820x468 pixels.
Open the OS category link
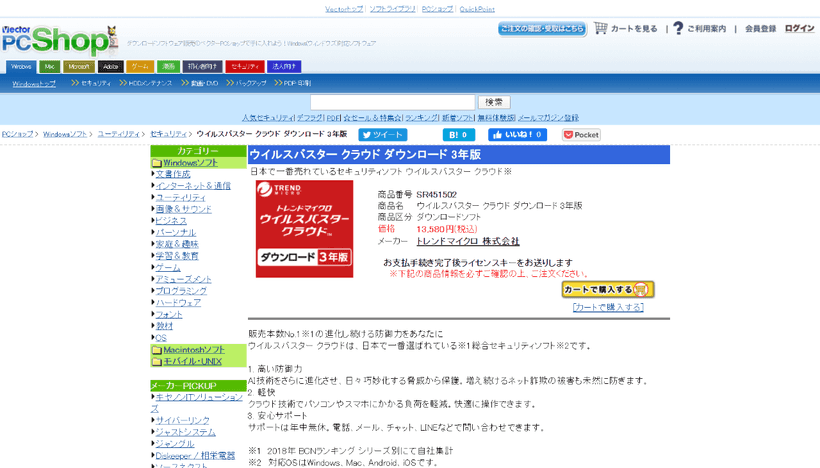tap(161, 338)
